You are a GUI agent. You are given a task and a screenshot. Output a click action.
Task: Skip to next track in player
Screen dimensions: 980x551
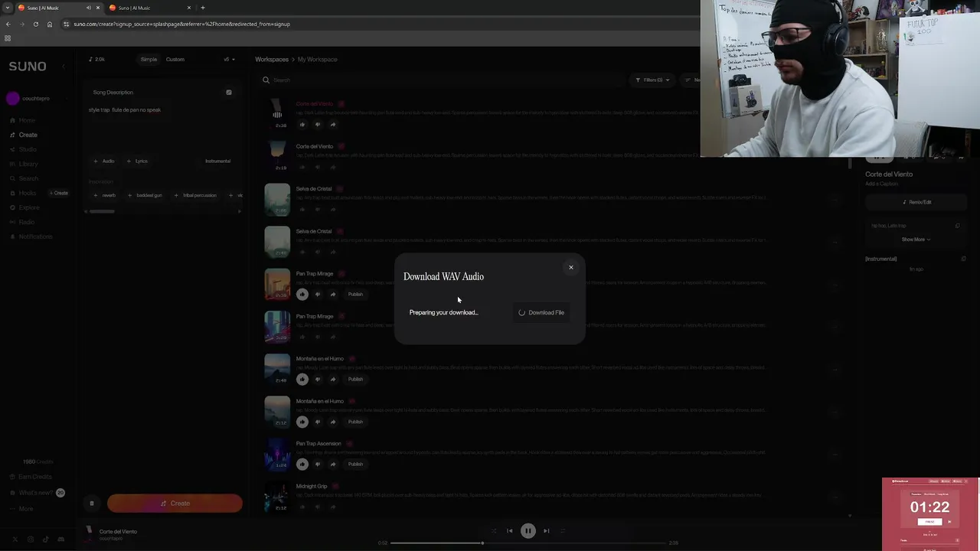tap(546, 530)
